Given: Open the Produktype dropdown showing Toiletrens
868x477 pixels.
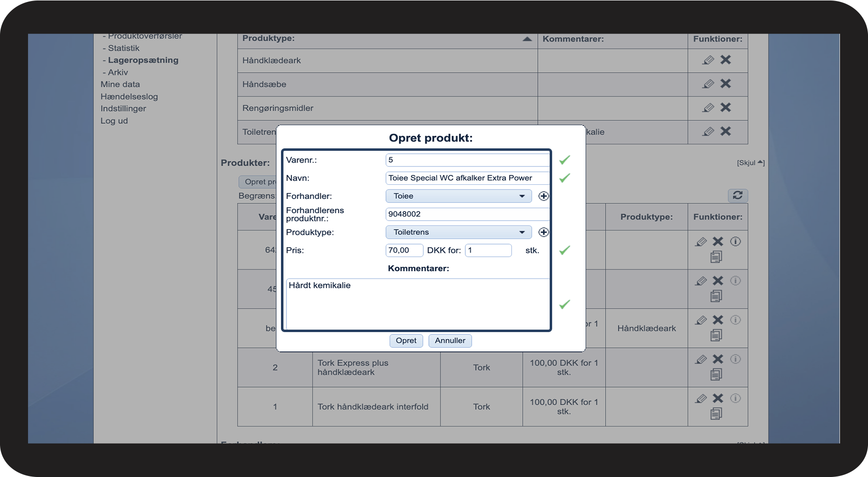Looking at the screenshot, I should tap(459, 232).
